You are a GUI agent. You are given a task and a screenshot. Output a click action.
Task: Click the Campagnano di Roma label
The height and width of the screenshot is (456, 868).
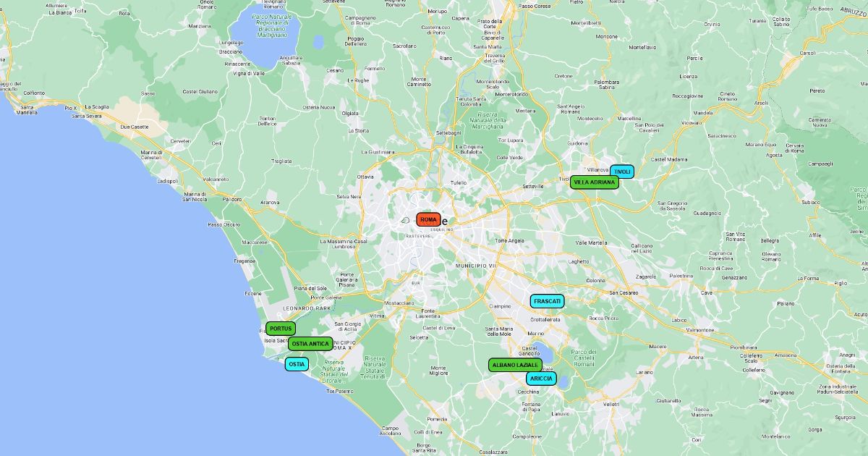(360, 20)
